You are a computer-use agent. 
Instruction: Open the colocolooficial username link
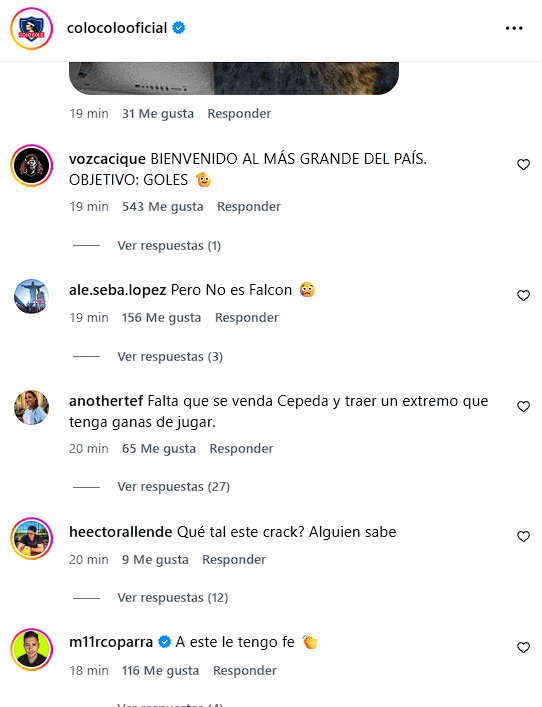point(117,28)
